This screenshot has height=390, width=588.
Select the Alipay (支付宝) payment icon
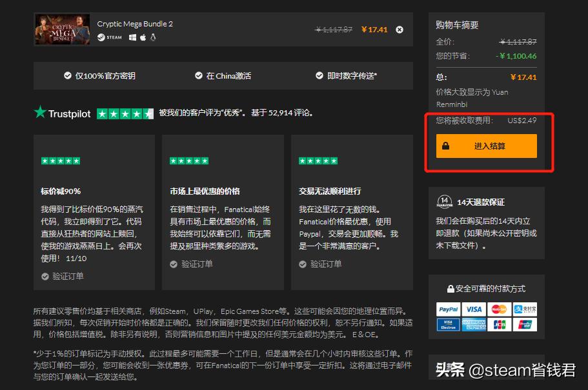click(x=525, y=309)
